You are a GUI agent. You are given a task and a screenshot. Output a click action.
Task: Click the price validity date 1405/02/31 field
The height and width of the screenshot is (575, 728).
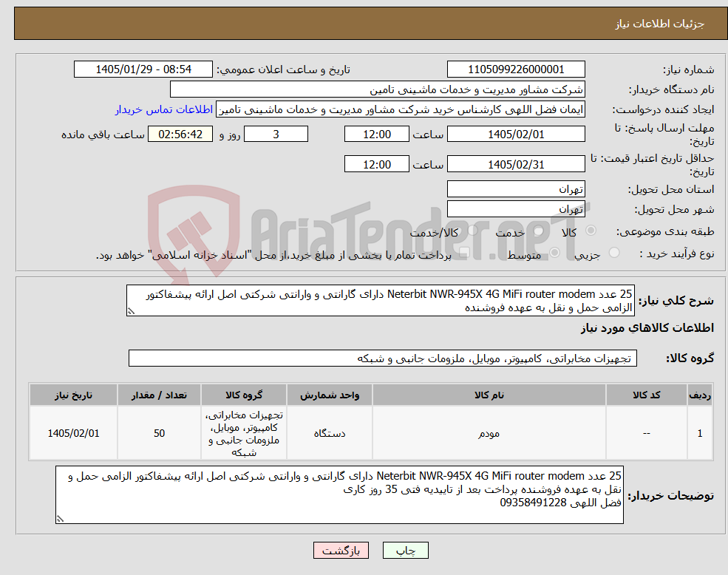(x=516, y=164)
